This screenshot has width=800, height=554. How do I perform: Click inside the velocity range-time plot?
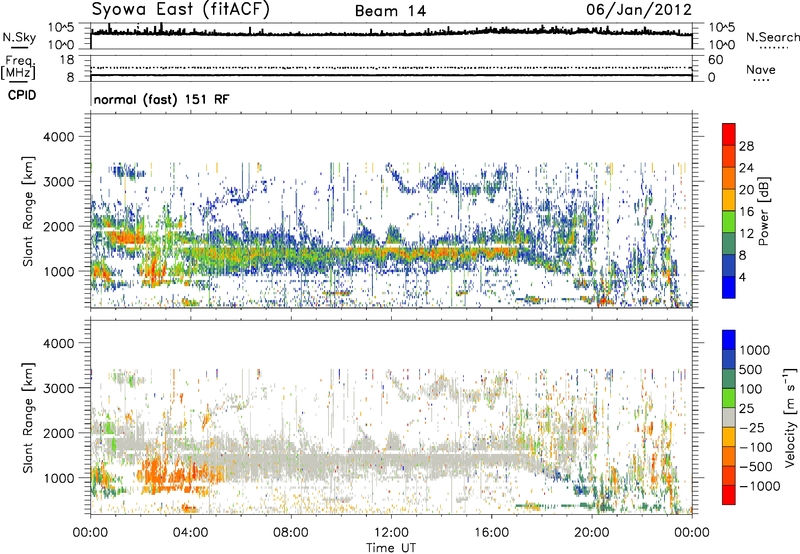click(391, 417)
